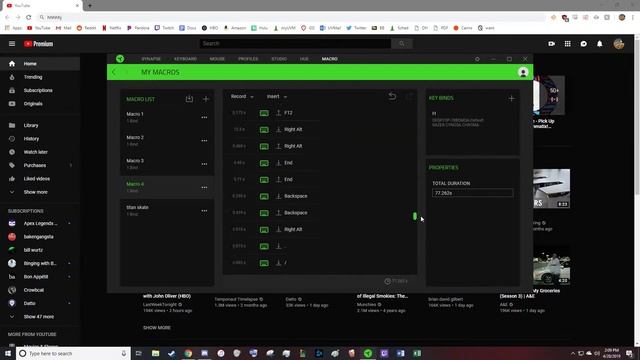Open Chrome from taskbar
Viewport: 640px width, 360px height.
pyautogui.click(x=188, y=353)
